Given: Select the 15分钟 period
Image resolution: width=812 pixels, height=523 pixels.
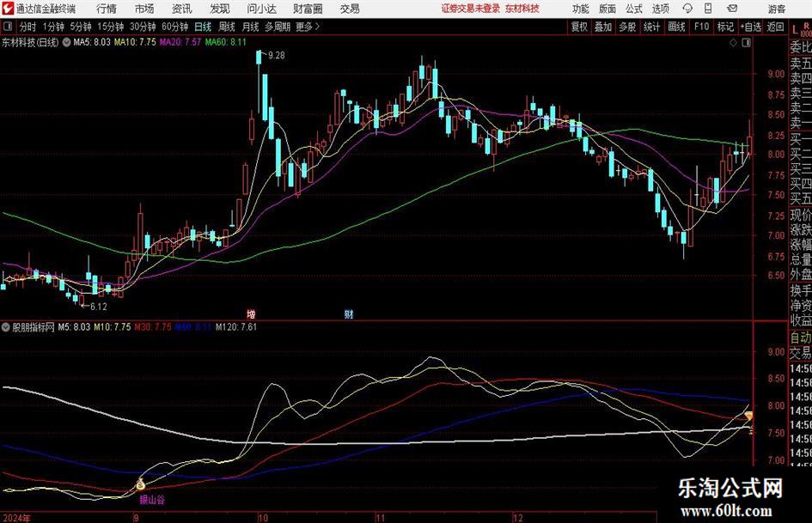Looking at the screenshot, I should coord(111,27).
